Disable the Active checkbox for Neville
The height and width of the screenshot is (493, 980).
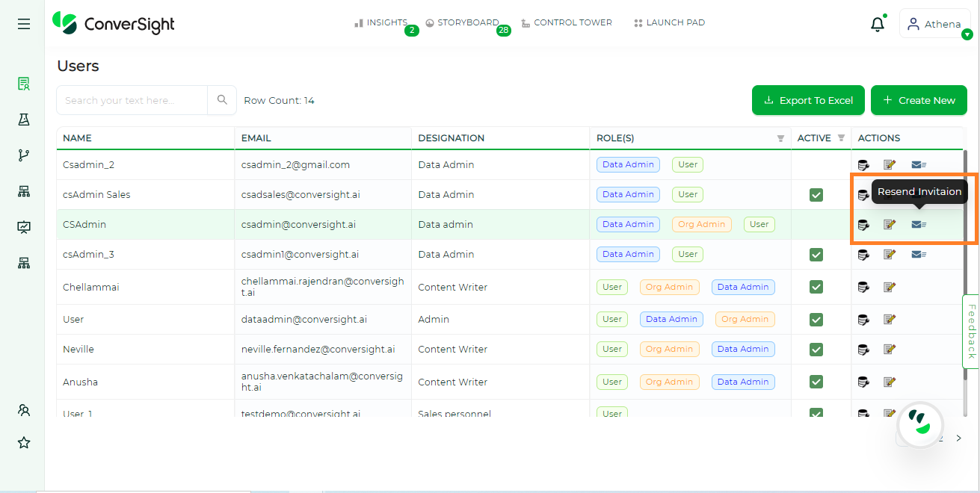[x=816, y=349]
